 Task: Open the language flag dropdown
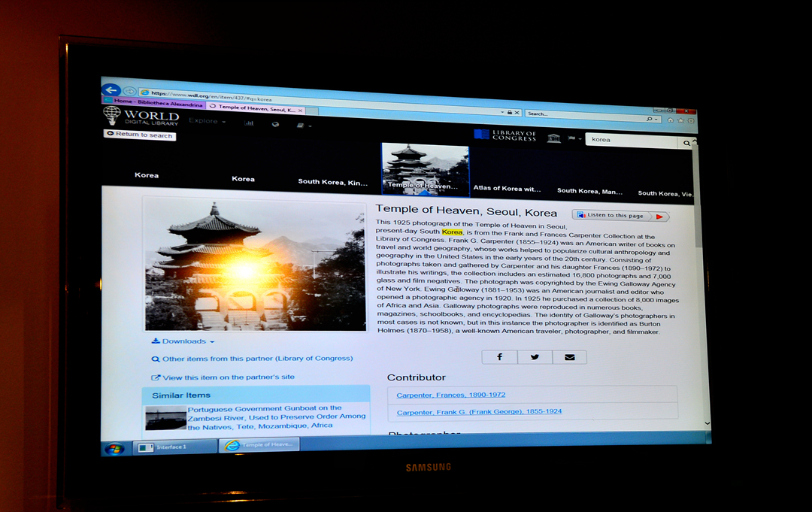coord(574,138)
